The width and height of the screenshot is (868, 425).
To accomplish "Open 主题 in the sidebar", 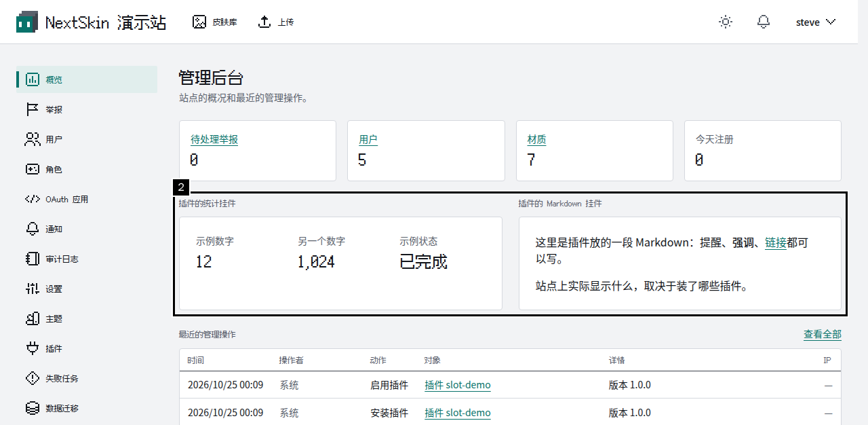I will 87,318.
